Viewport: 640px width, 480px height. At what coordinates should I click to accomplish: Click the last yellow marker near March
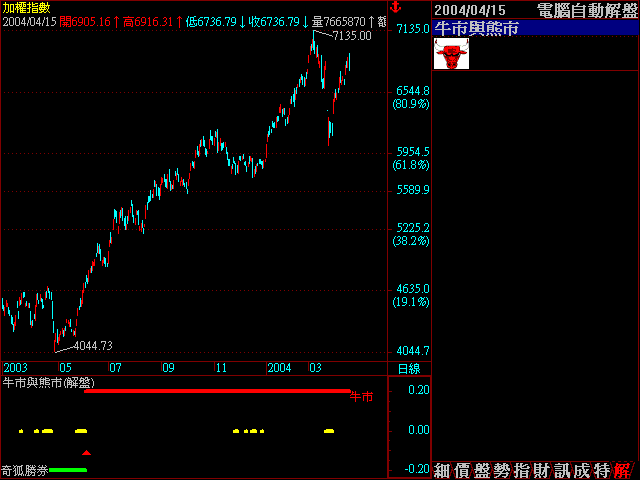click(329, 431)
